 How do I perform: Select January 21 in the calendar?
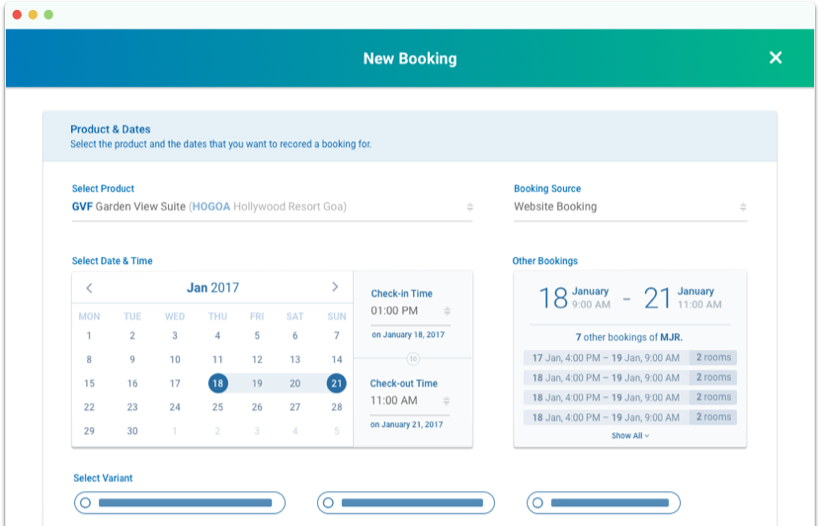coord(336,383)
